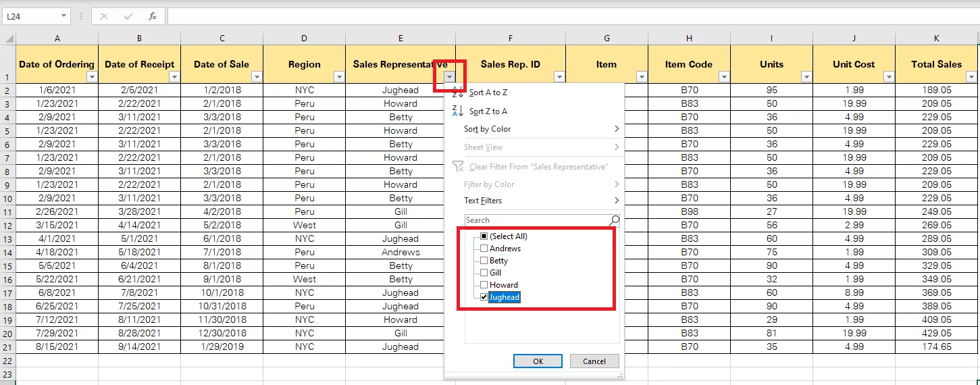Click the Item Code cell B98

pyautogui.click(x=690, y=212)
